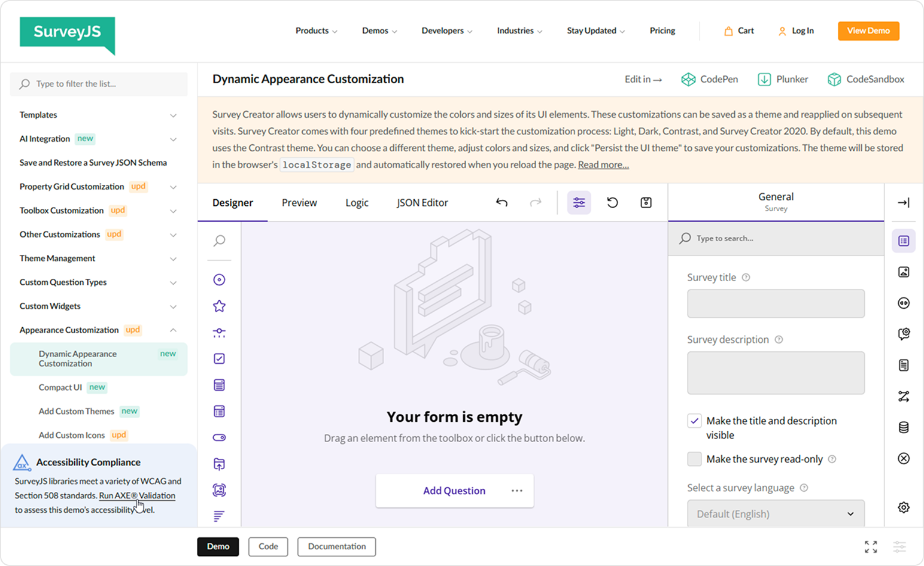Open the survey settings gear in right sidebar
The height and width of the screenshot is (566, 924).
[904, 507]
